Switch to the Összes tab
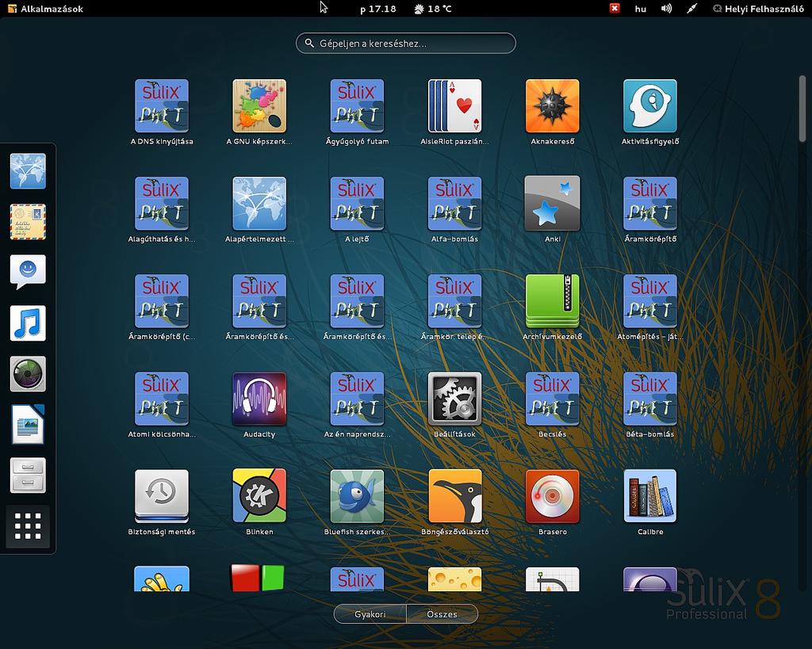Screen dimensions: 812x649 click(442, 614)
